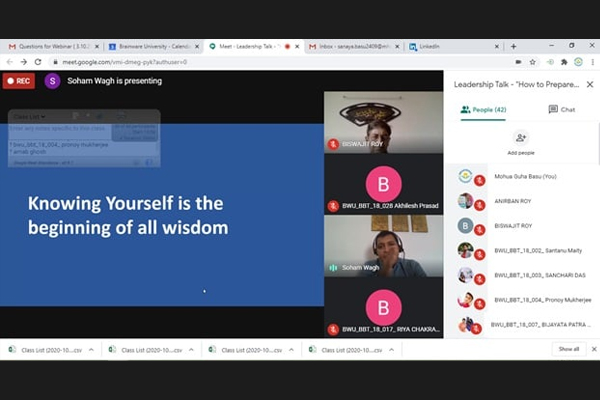Open the new tab plus icon
The image size is (600, 400).
point(513,46)
